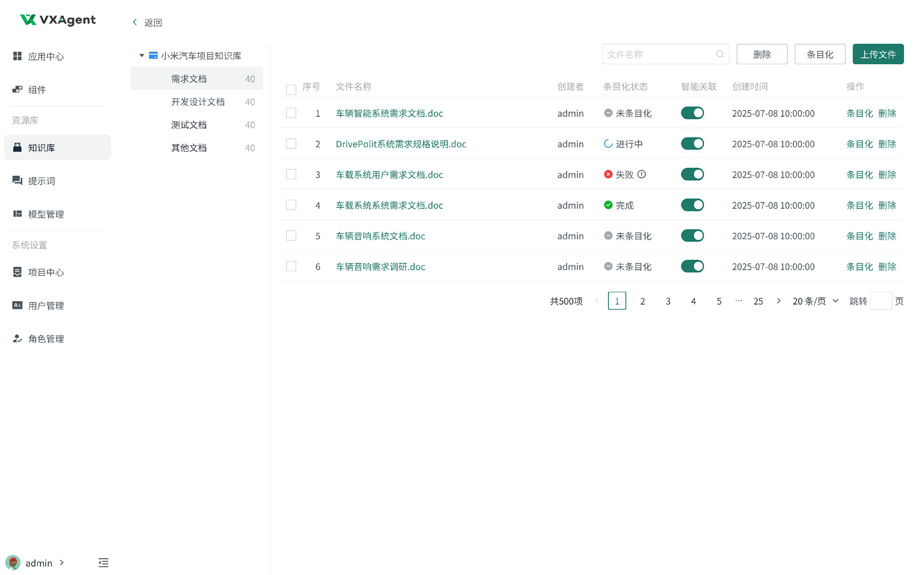
Task: Click the 应用中心 grid icon in sidebar
Action: pos(17,57)
